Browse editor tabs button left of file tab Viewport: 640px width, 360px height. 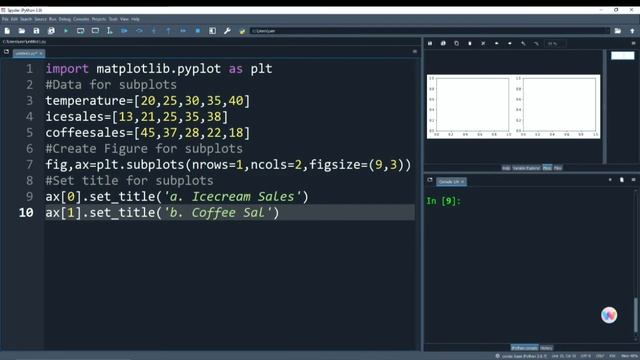(x=6, y=52)
